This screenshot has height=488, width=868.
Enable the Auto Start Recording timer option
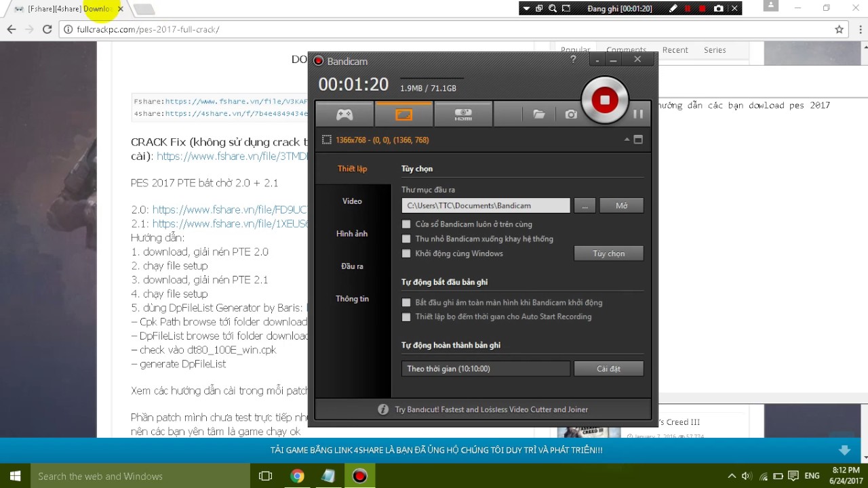[x=406, y=317]
